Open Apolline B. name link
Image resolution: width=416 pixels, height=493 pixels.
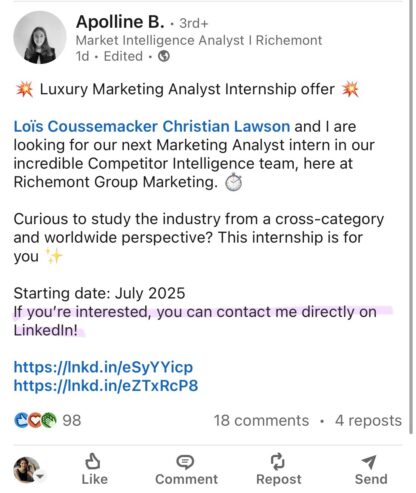pyautogui.click(x=120, y=22)
